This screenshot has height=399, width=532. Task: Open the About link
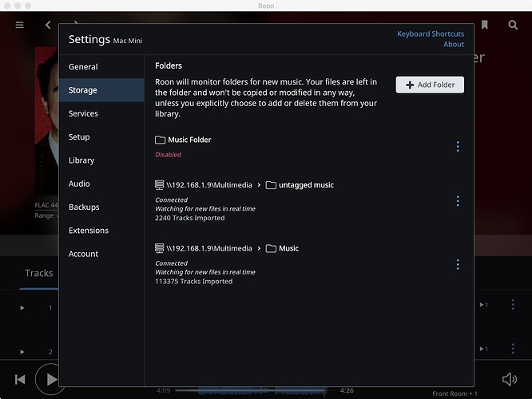[454, 45]
